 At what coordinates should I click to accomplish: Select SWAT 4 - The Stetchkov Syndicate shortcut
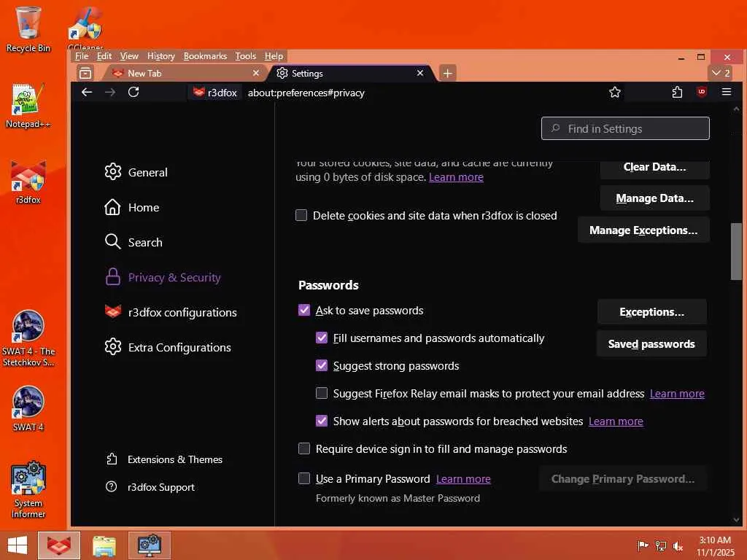coord(28,338)
